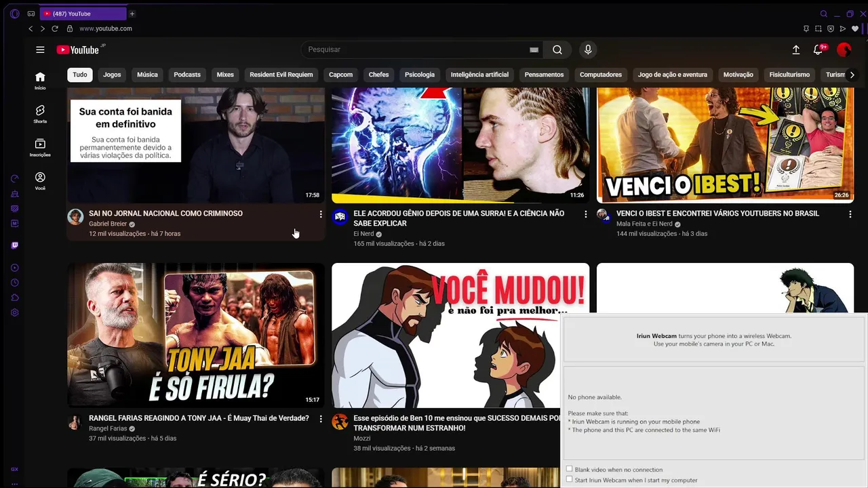Image resolution: width=868 pixels, height=488 pixels.
Task: Open the SAI NO JORNAL NACIONAL COMO CRIMINOSO title
Action: click(x=165, y=213)
